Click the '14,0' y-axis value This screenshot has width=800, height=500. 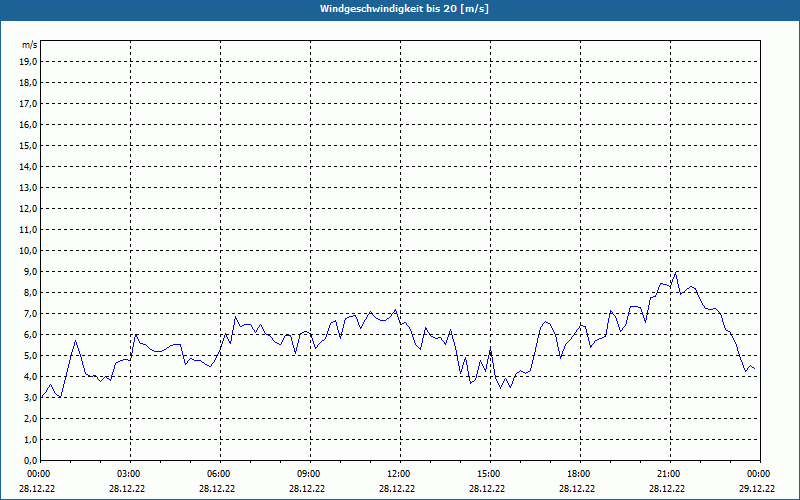(29, 166)
